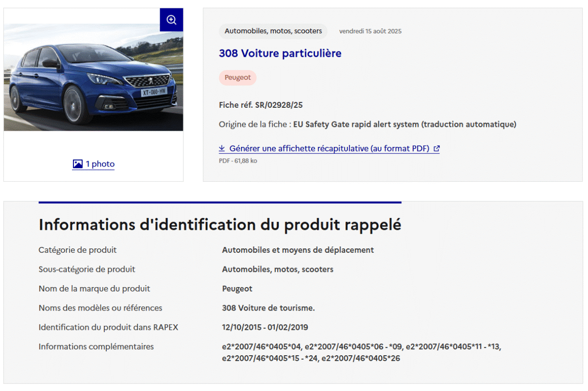The height and width of the screenshot is (391, 588).
Task: Click the 'Sous-catégorie de produit' label
Action: coord(87,269)
